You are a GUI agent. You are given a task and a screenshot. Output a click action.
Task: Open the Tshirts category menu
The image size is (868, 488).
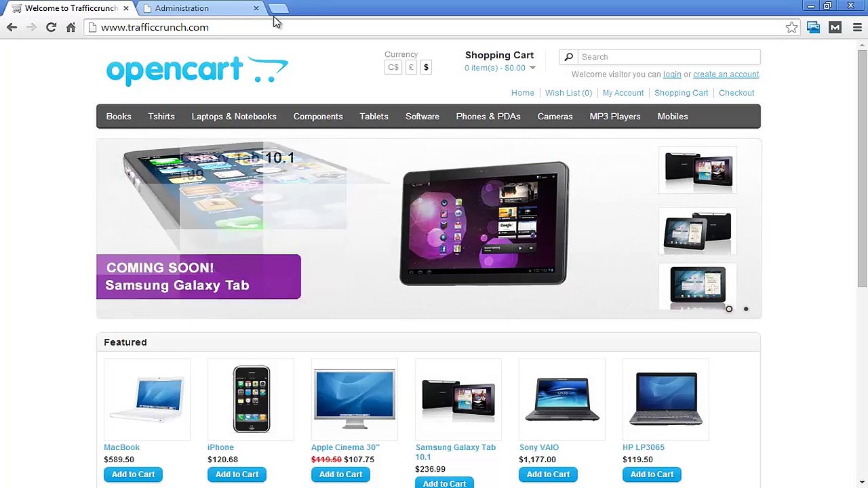click(161, 117)
